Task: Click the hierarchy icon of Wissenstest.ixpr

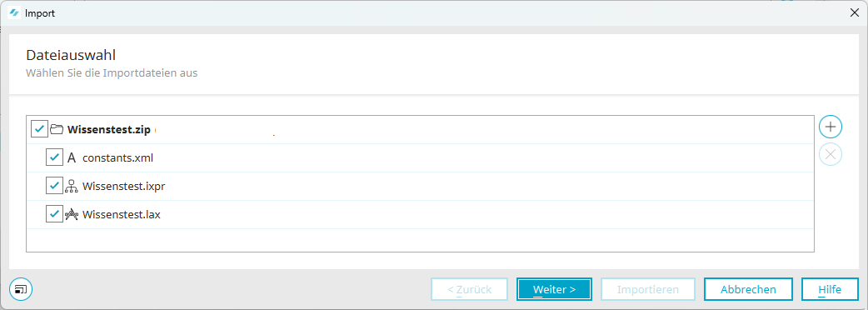Action: 72,187
